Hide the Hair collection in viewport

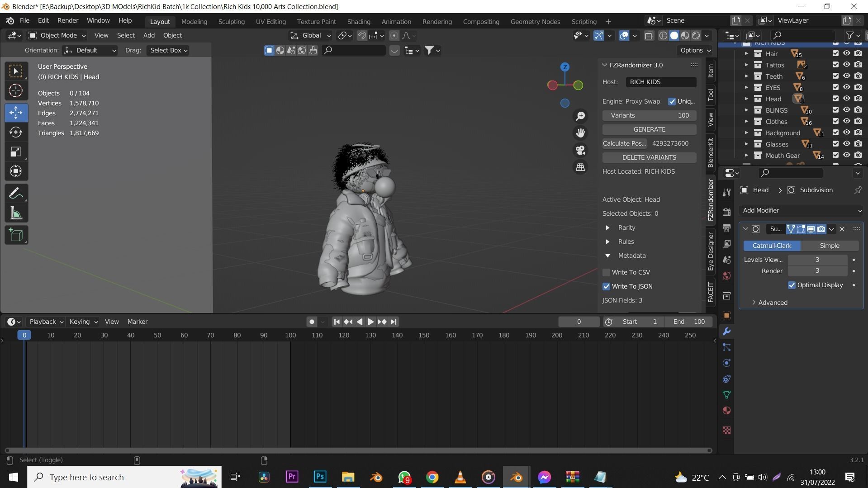point(846,53)
